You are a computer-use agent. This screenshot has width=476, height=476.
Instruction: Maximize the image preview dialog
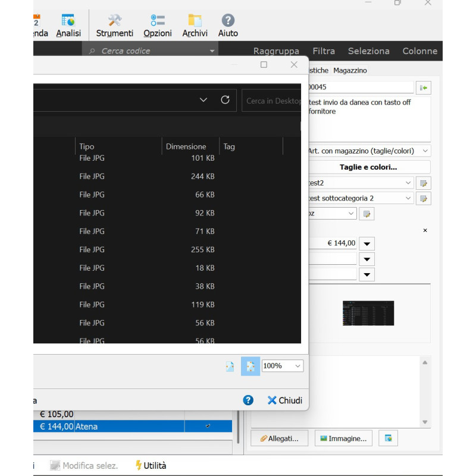click(264, 65)
